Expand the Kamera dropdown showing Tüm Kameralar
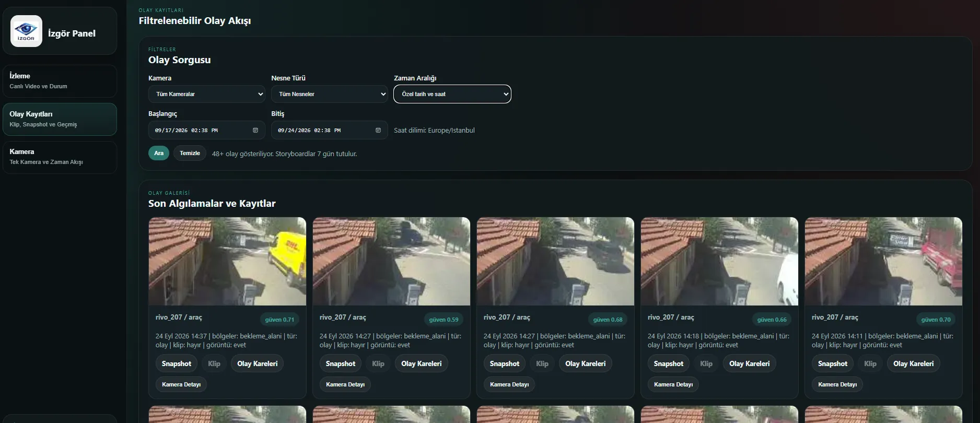This screenshot has width=980, height=423. (x=207, y=94)
